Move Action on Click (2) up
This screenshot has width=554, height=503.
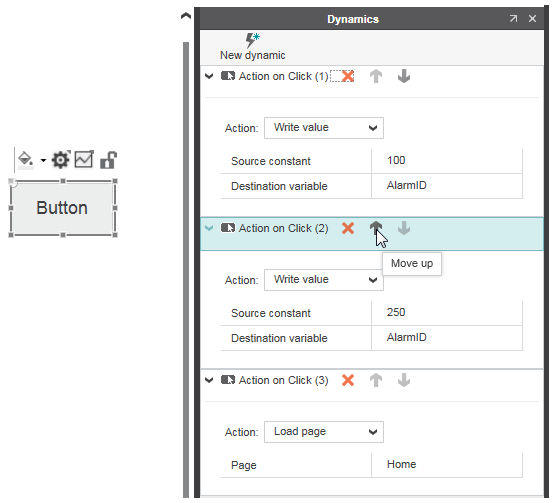pos(376,228)
